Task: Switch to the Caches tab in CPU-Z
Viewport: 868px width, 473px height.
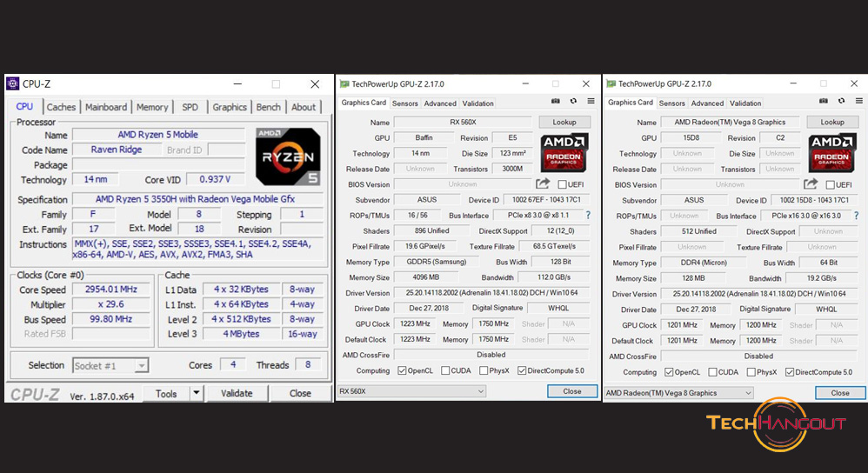Action: pos(61,107)
